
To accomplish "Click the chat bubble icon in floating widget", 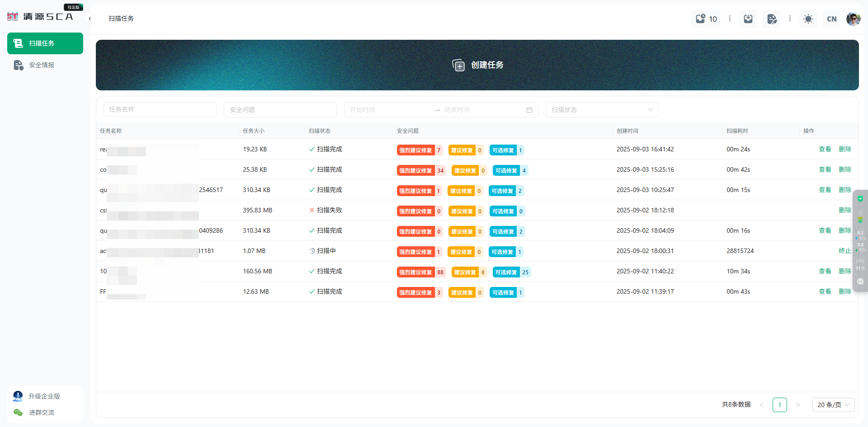I will 860,281.
